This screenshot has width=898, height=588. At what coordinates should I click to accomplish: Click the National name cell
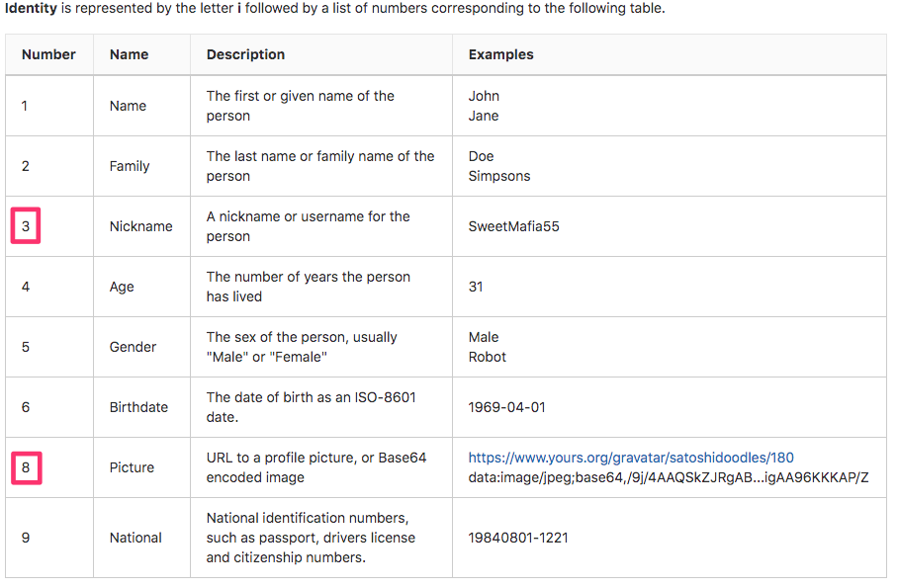coord(135,538)
